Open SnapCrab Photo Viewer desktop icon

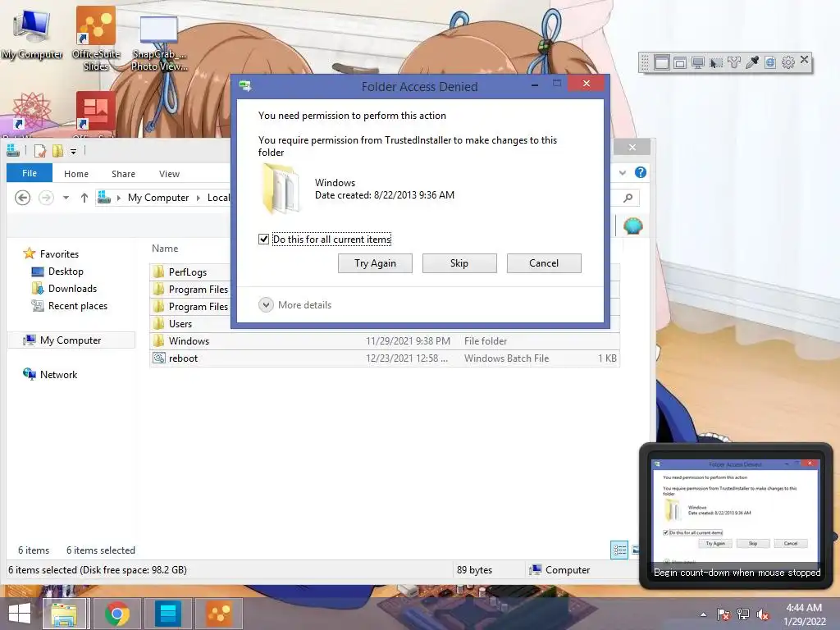click(x=159, y=43)
